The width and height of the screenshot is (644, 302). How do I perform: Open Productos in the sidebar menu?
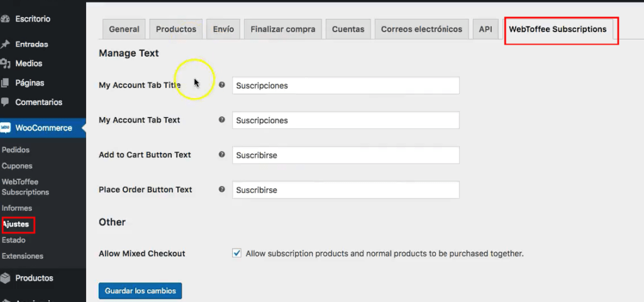tap(34, 278)
